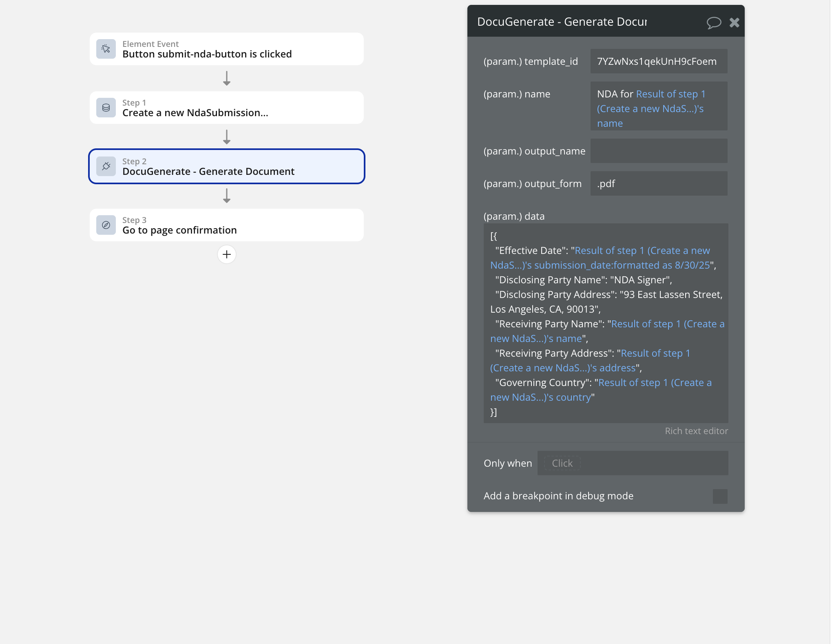
Task: Open the Rich text editor link
Action: point(696,431)
